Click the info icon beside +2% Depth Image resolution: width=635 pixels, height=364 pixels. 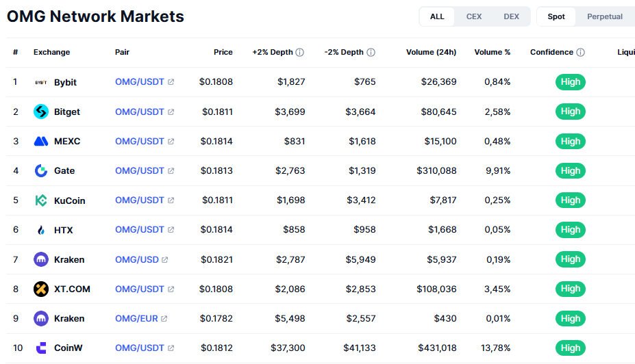coord(300,53)
